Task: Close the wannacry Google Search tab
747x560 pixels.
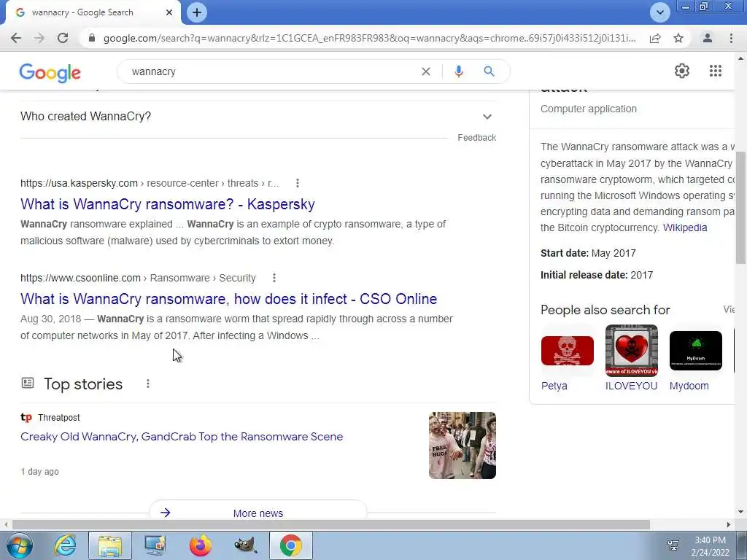Action: [169, 12]
